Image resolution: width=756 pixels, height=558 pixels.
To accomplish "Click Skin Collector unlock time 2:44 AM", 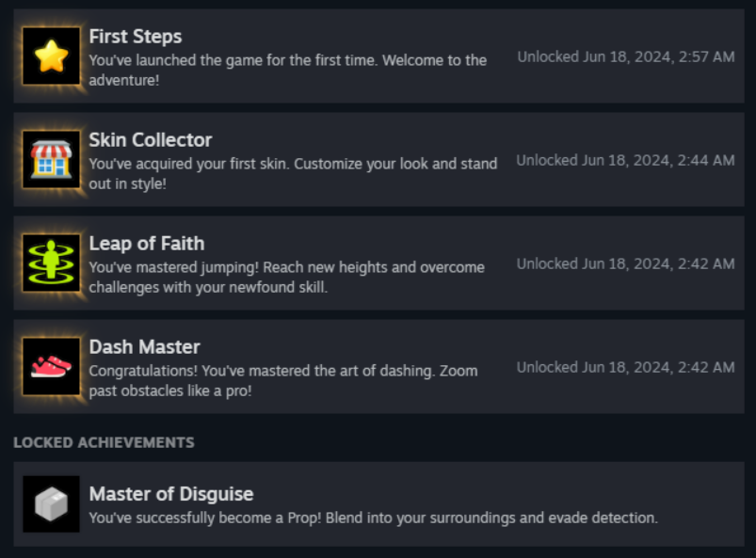I will point(625,161).
